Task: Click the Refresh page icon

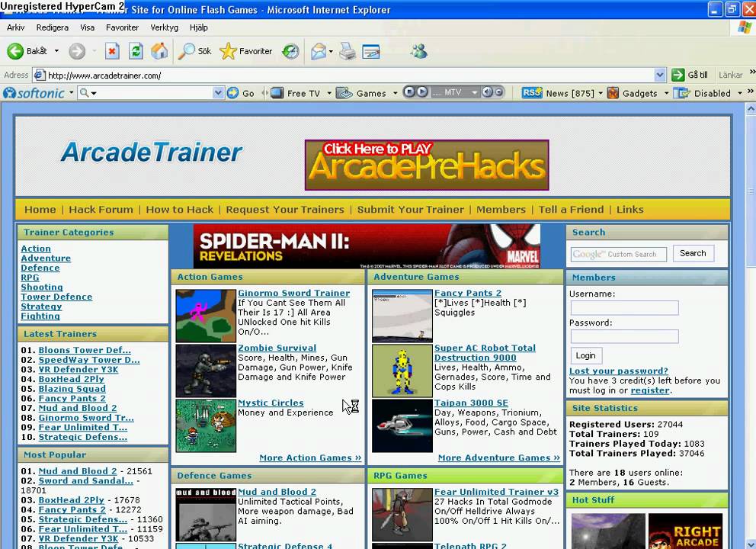Action: click(136, 50)
